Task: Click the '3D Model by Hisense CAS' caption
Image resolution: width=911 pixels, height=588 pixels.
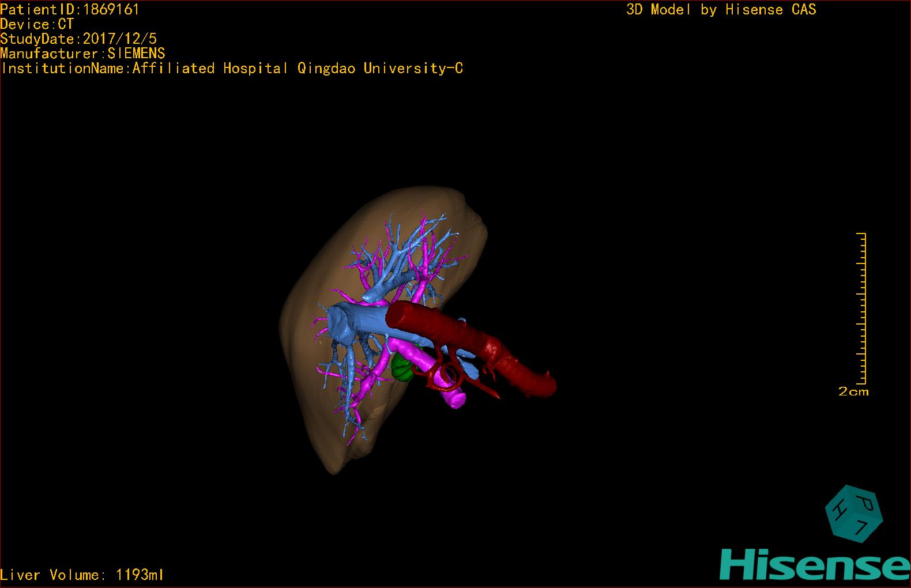Action: tap(721, 10)
